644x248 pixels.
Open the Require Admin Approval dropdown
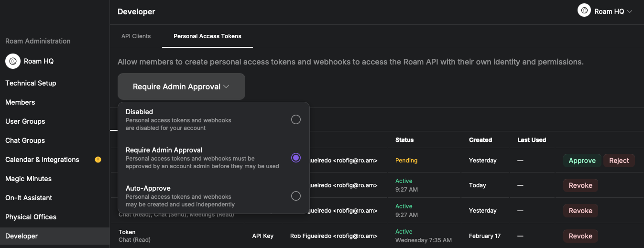click(181, 86)
